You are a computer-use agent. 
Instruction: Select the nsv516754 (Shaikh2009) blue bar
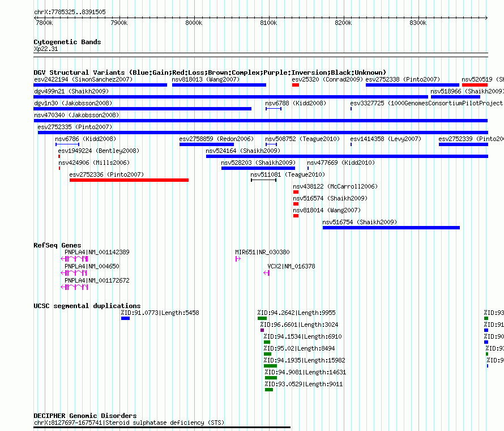coord(391,228)
